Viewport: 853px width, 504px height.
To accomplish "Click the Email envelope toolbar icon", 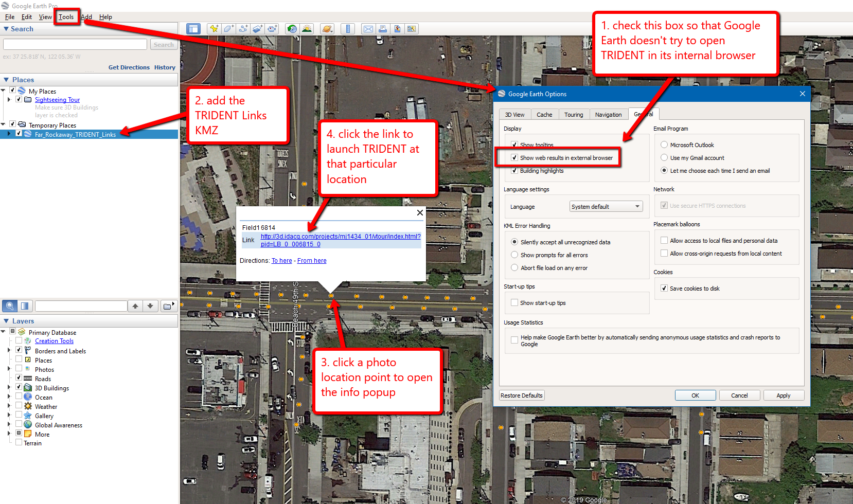I will (368, 29).
